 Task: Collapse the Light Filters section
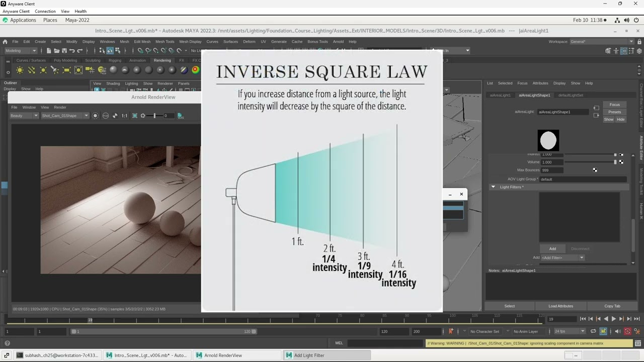[x=493, y=187]
